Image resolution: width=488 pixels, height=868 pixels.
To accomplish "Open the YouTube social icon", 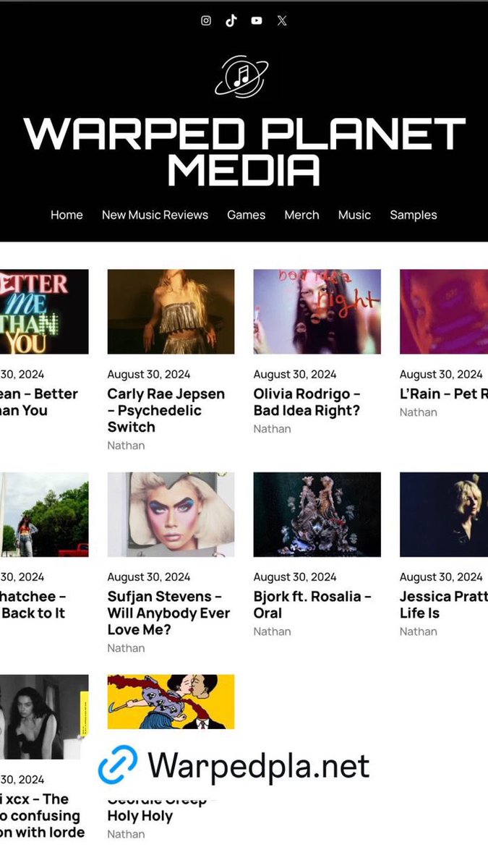I will [x=257, y=21].
